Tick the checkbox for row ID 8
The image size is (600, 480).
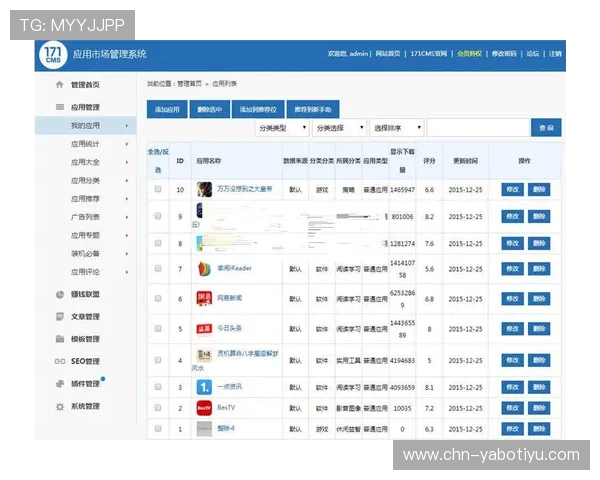158,243
